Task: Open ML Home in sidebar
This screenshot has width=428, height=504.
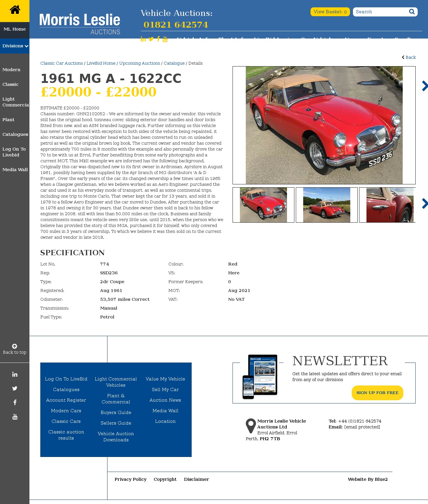Action: (15, 29)
